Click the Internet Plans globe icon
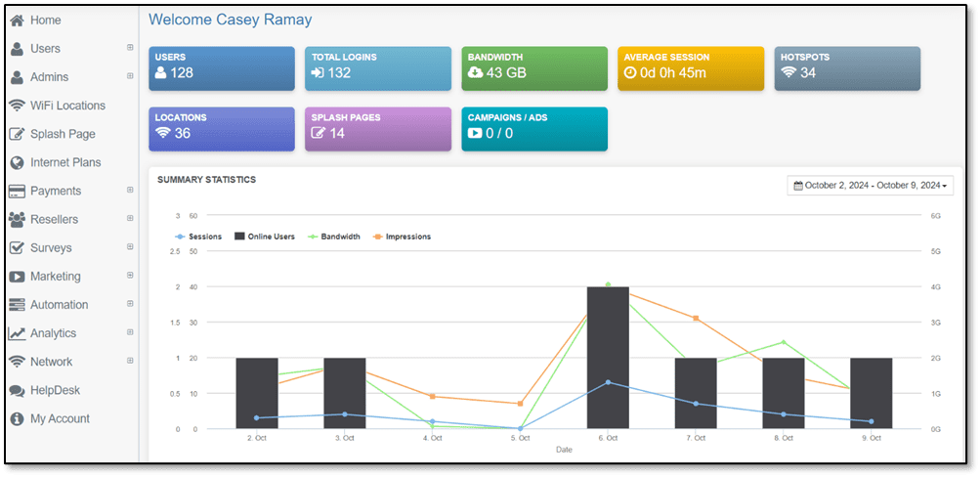980x477 pixels. (x=16, y=162)
